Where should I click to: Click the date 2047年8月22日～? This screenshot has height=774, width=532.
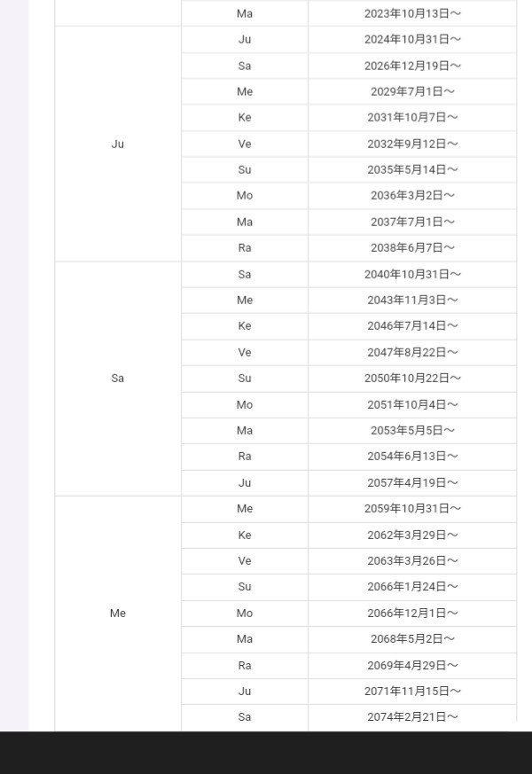[x=412, y=352]
